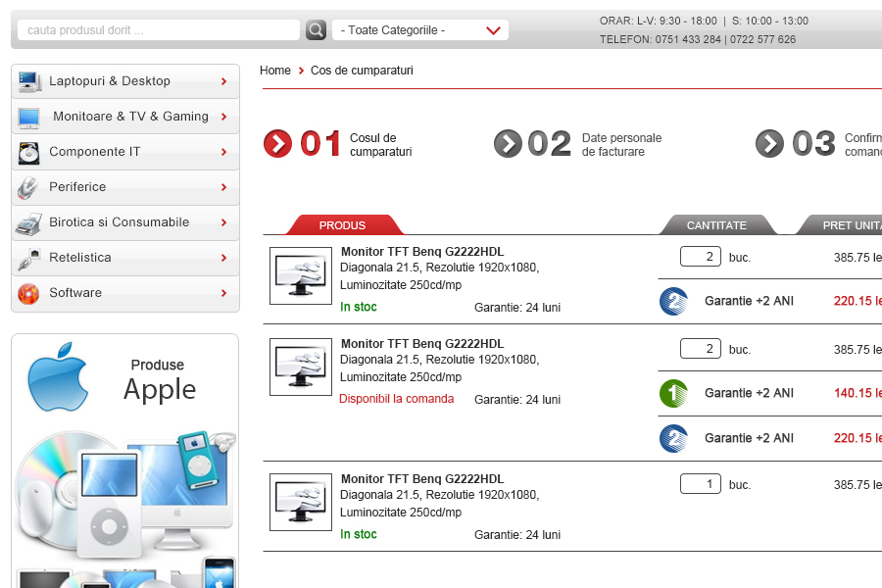Viewport: 882px width, 588px height.
Task: Open the Componente IT menu item
Action: point(95,152)
